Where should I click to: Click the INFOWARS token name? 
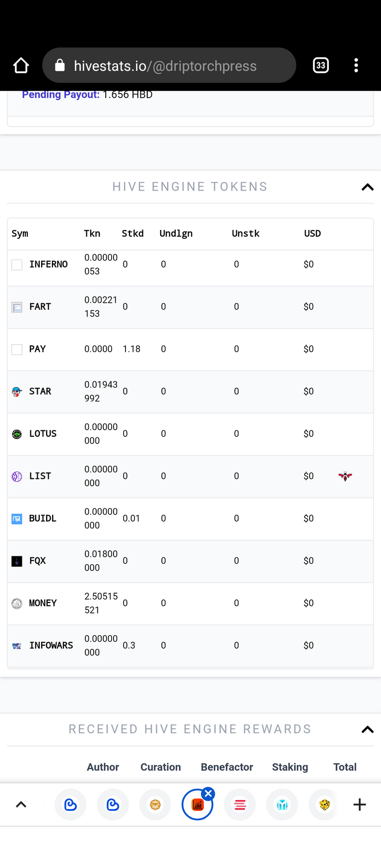pyautogui.click(x=51, y=645)
